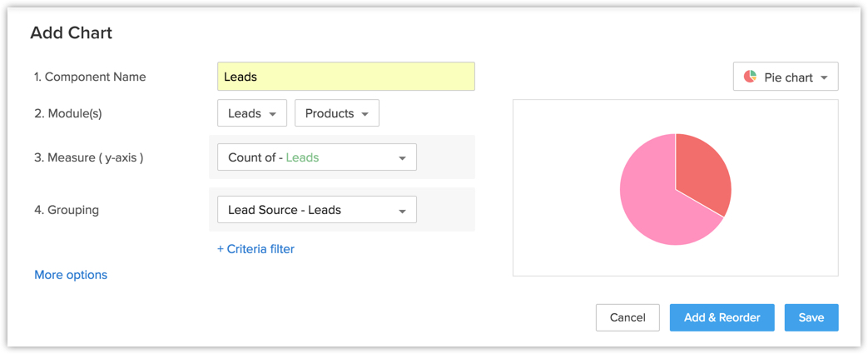Click the red slice of pie chart

pos(703,173)
